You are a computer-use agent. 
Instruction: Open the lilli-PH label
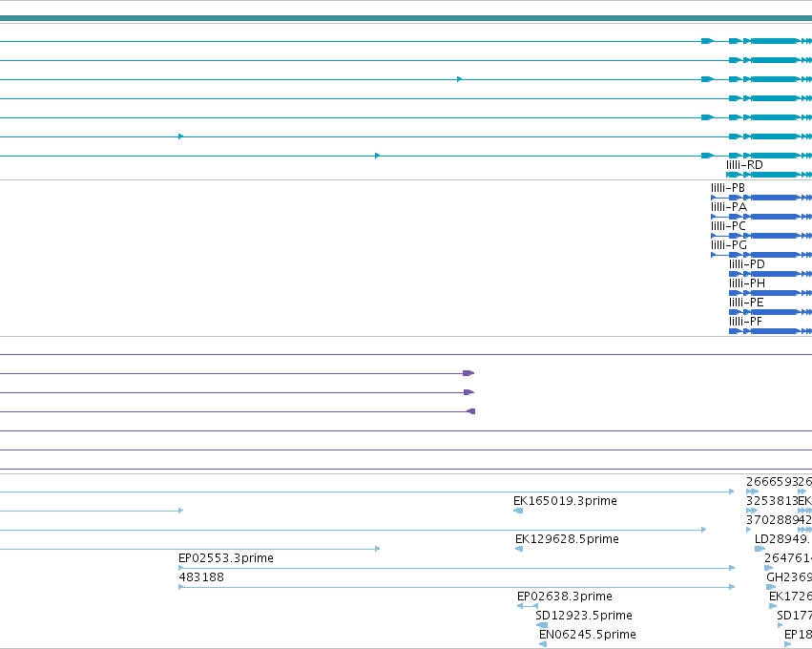(x=747, y=283)
